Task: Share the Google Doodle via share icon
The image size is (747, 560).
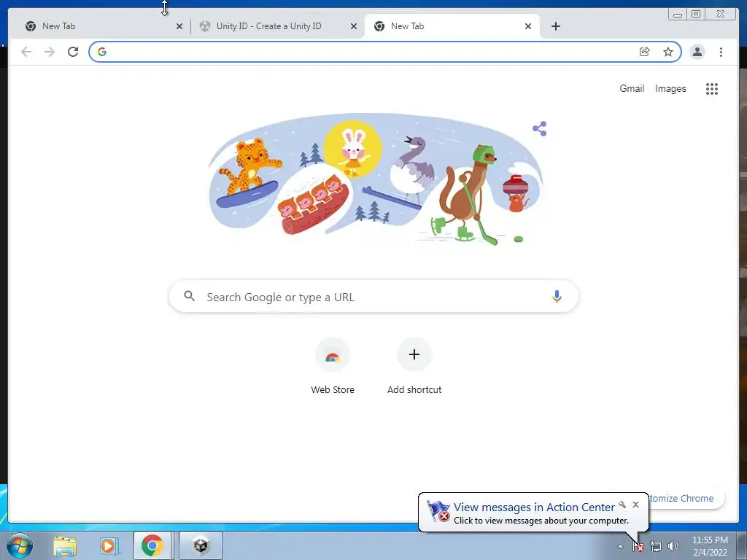Action: click(540, 128)
